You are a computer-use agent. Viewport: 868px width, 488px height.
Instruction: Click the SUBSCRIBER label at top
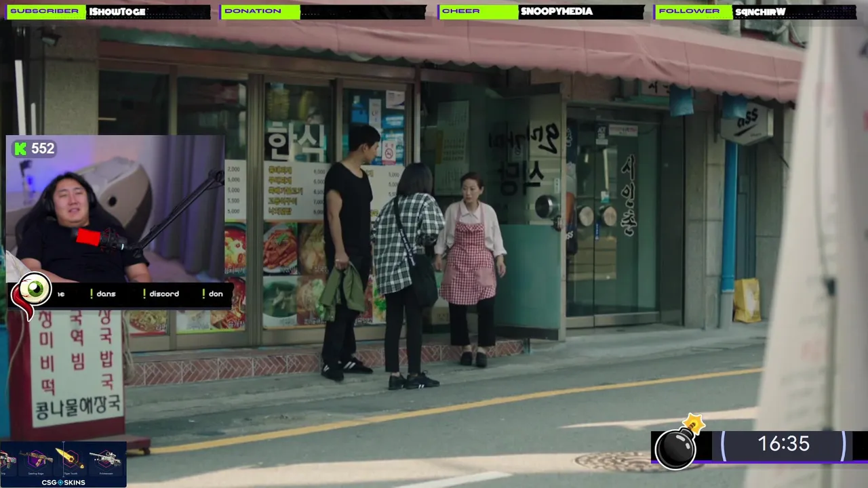pyautogui.click(x=45, y=12)
